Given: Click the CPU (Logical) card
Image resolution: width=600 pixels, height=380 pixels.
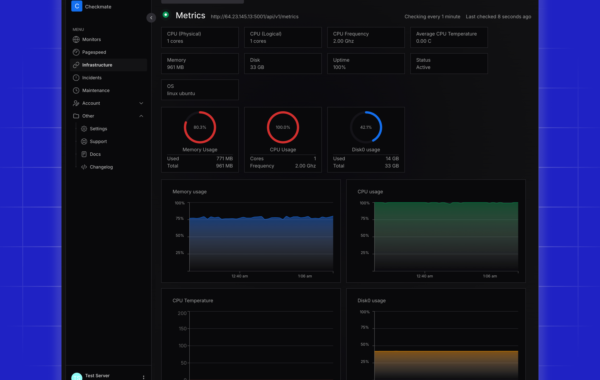Looking at the screenshot, I should 283,38.
